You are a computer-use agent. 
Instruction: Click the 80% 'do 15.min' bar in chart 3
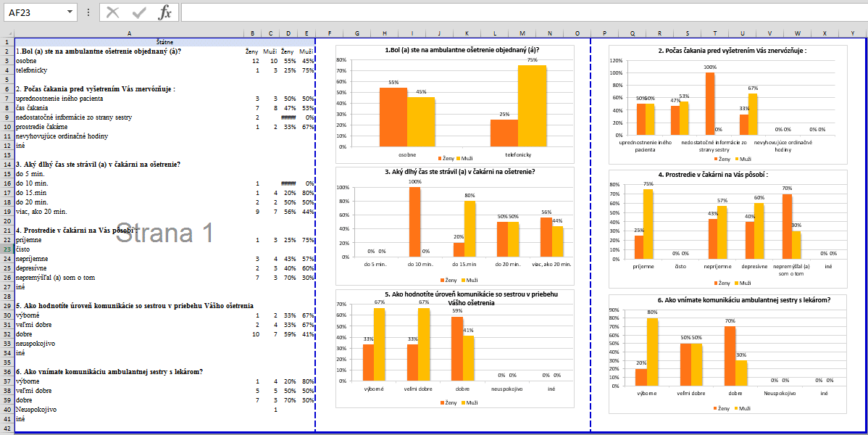coord(470,229)
